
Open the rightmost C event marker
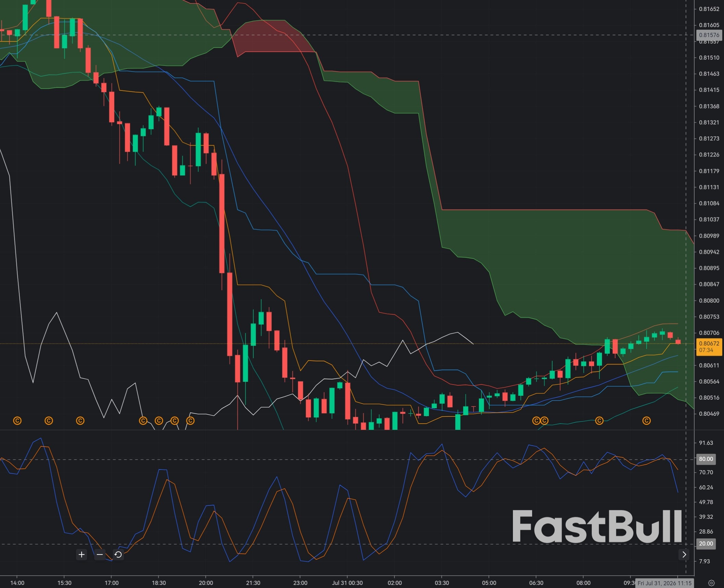click(x=646, y=421)
